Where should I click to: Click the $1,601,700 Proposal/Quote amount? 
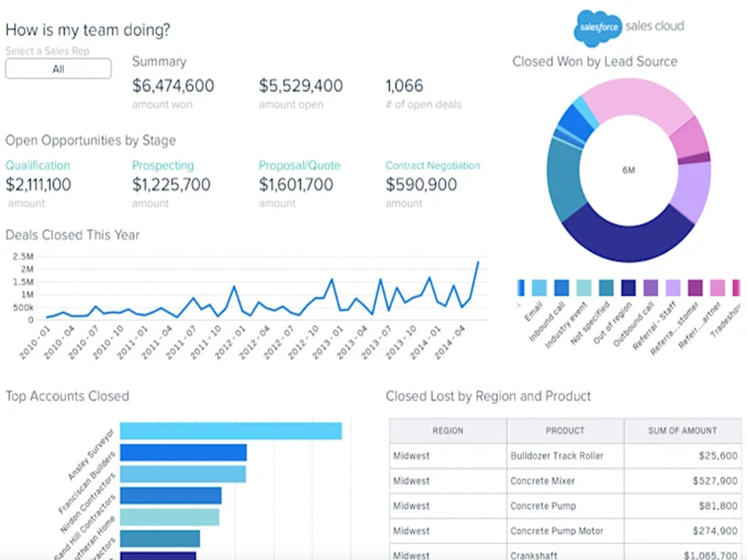click(296, 184)
